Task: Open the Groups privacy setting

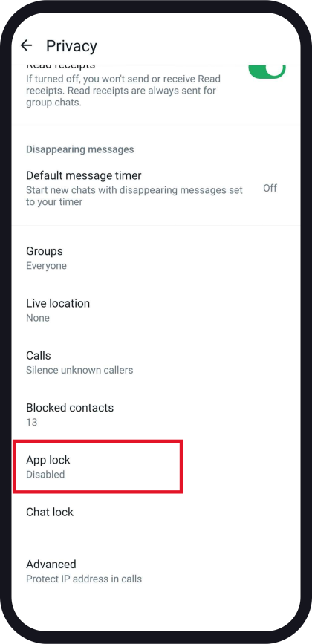Action: pyautogui.click(x=156, y=258)
